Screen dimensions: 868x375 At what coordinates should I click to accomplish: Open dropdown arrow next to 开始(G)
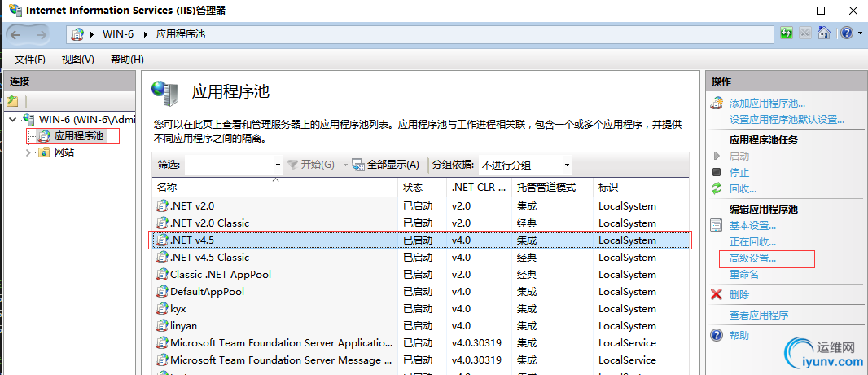(345, 165)
